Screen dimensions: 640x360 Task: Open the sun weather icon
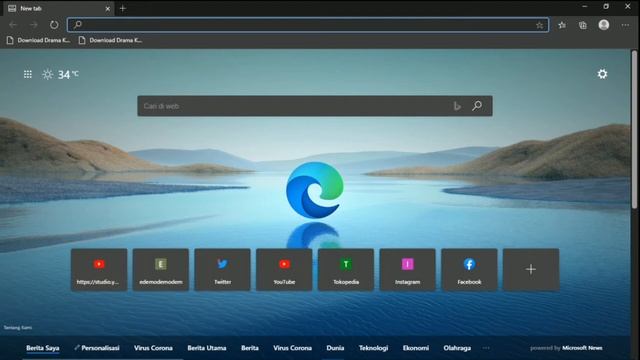(x=48, y=74)
